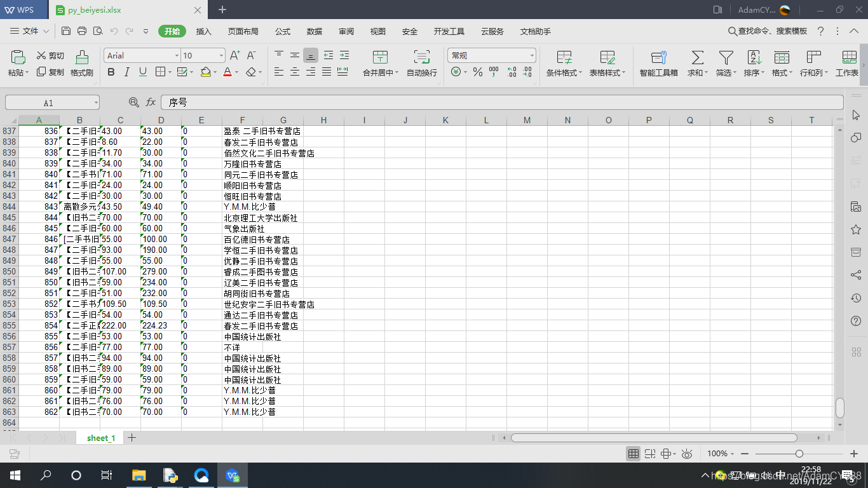The image size is (868, 488).
Task: Toggle Underline formatting
Action: tap(143, 72)
